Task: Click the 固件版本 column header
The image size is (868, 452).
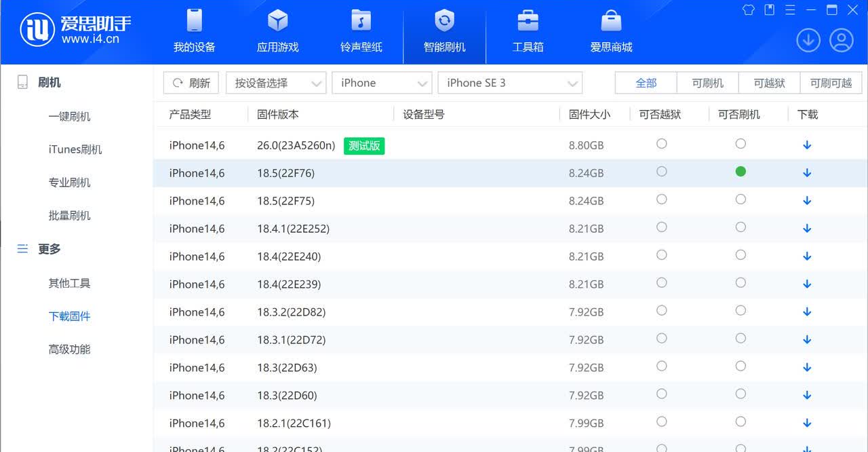Action: [x=278, y=115]
